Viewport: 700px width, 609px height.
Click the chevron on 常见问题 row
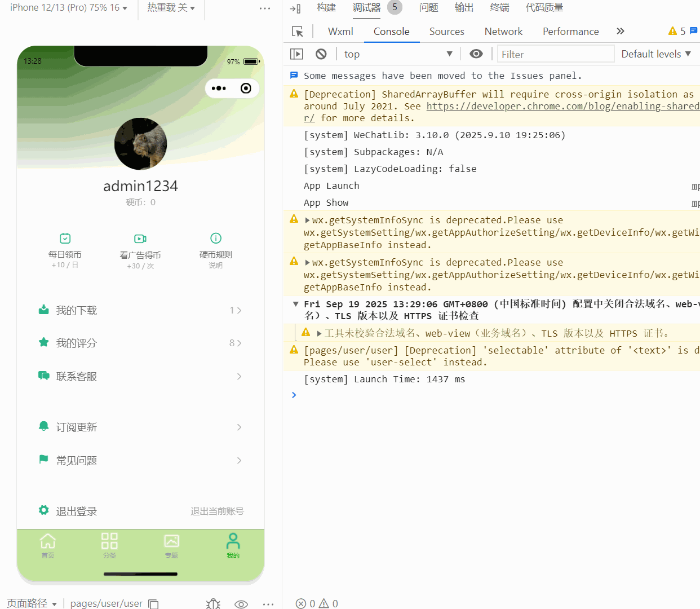point(239,461)
